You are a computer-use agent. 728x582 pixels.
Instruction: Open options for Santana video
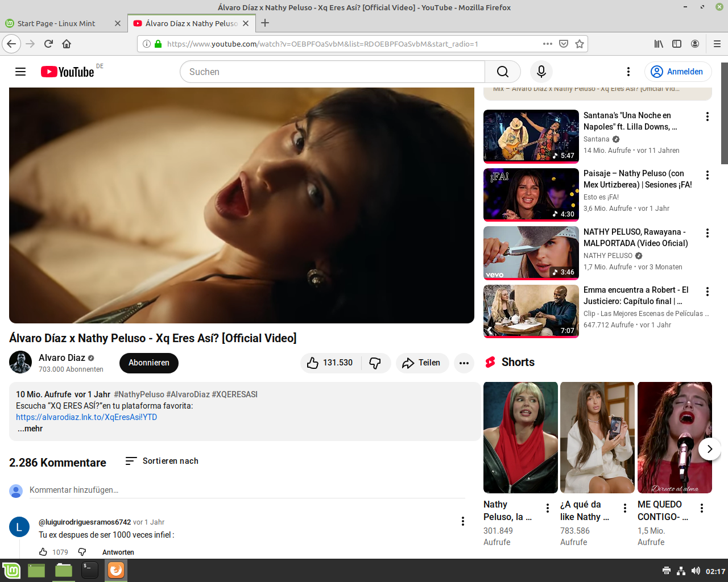(708, 117)
